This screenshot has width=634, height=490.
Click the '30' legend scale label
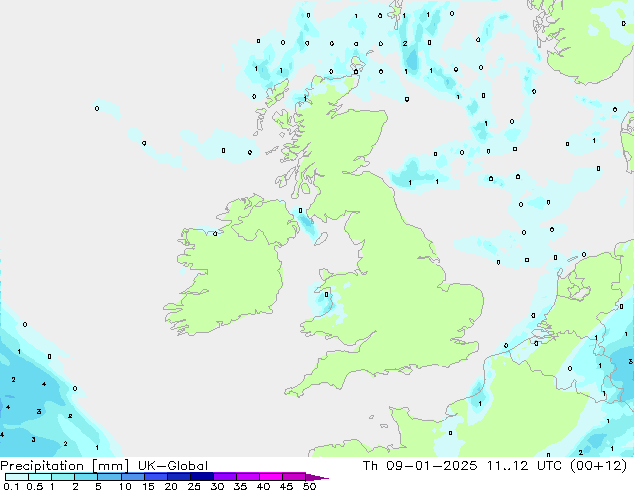pos(217,486)
